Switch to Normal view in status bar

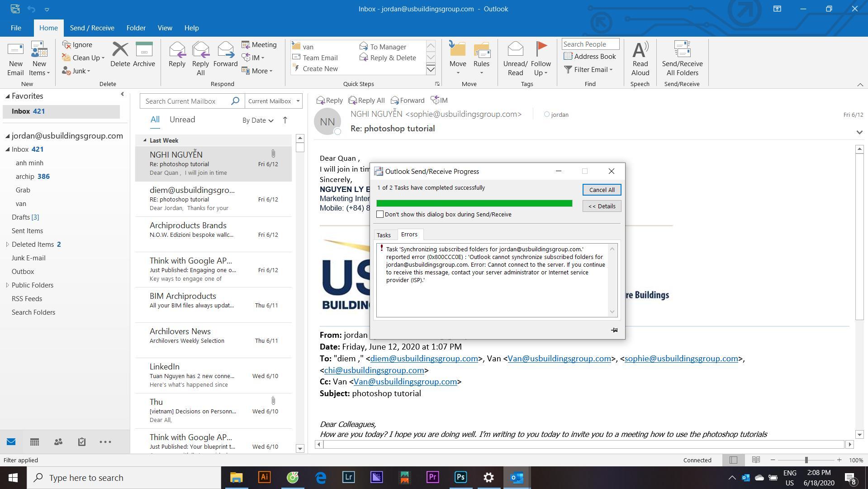pyautogui.click(x=733, y=460)
